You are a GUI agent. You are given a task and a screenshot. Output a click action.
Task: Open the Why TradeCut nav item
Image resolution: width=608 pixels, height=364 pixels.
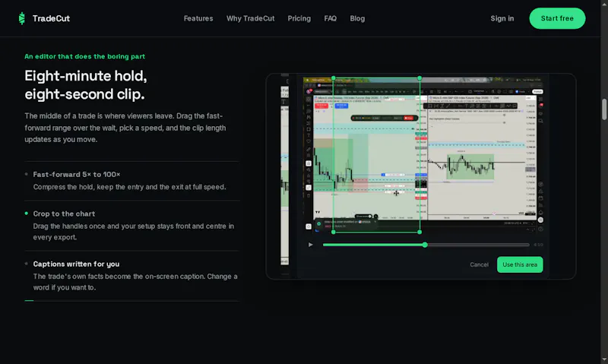pyautogui.click(x=250, y=18)
